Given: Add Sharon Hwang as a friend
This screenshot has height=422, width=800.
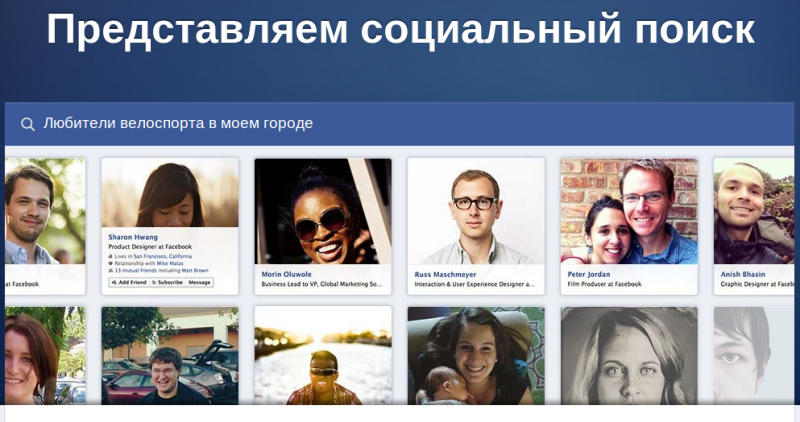Looking at the screenshot, I should [x=129, y=282].
